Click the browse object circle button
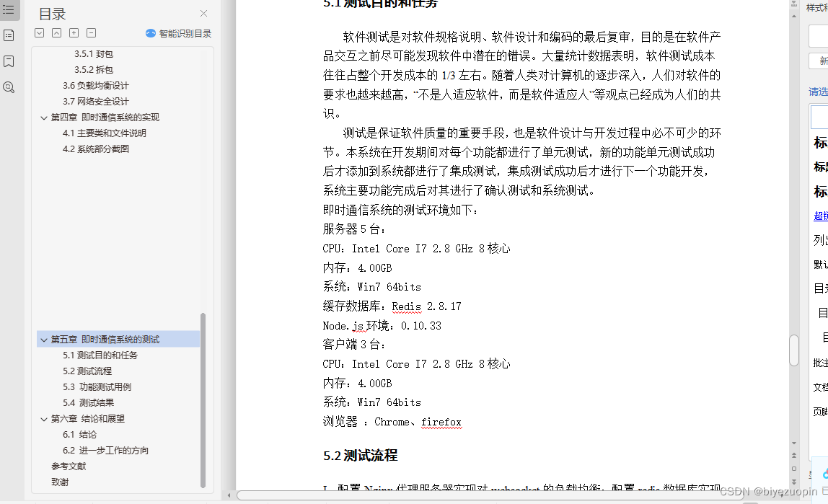 click(x=793, y=468)
